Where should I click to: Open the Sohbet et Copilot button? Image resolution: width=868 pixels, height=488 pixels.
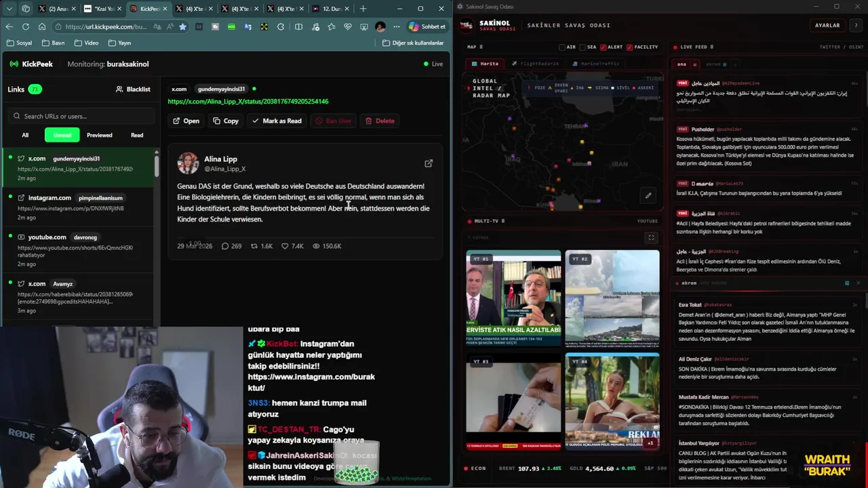click(x=427, y=26)
